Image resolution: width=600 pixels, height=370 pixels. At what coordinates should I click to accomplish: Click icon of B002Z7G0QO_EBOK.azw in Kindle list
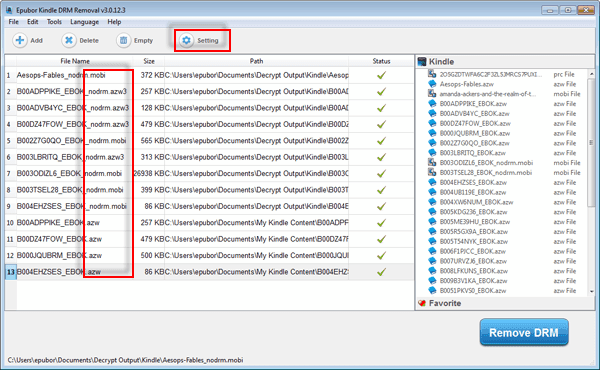[432, 143]
